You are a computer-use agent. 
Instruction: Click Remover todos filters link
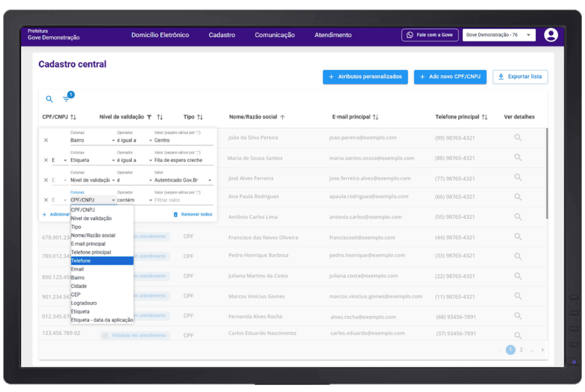coord(193,214)
